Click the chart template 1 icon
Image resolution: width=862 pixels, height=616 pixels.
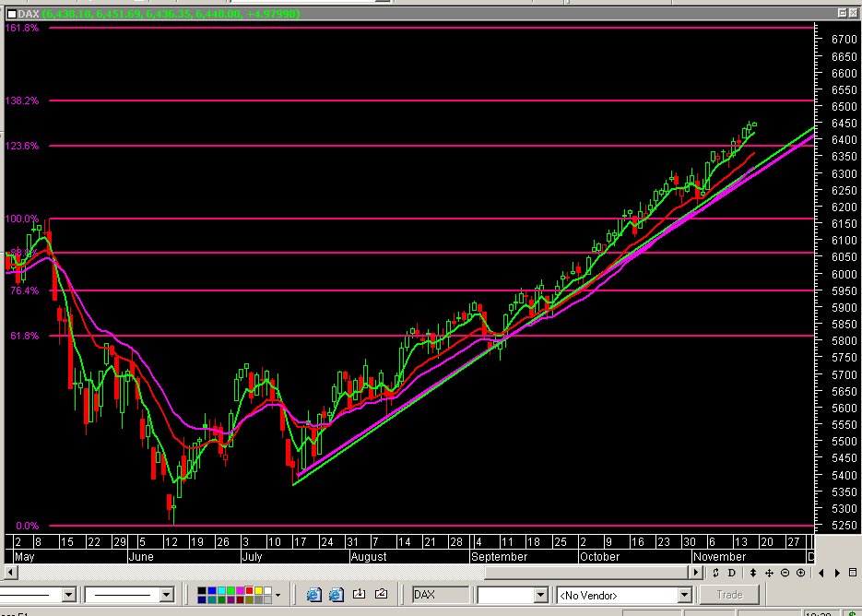point(359,594)
